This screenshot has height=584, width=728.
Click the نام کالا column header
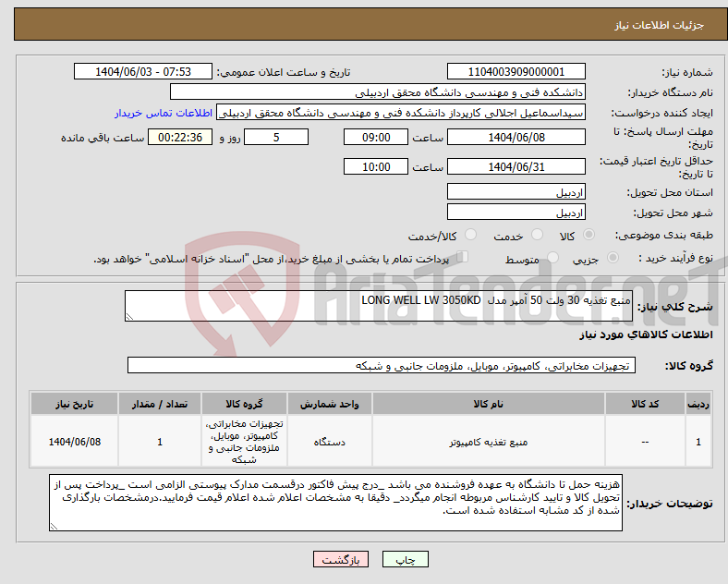488,404
